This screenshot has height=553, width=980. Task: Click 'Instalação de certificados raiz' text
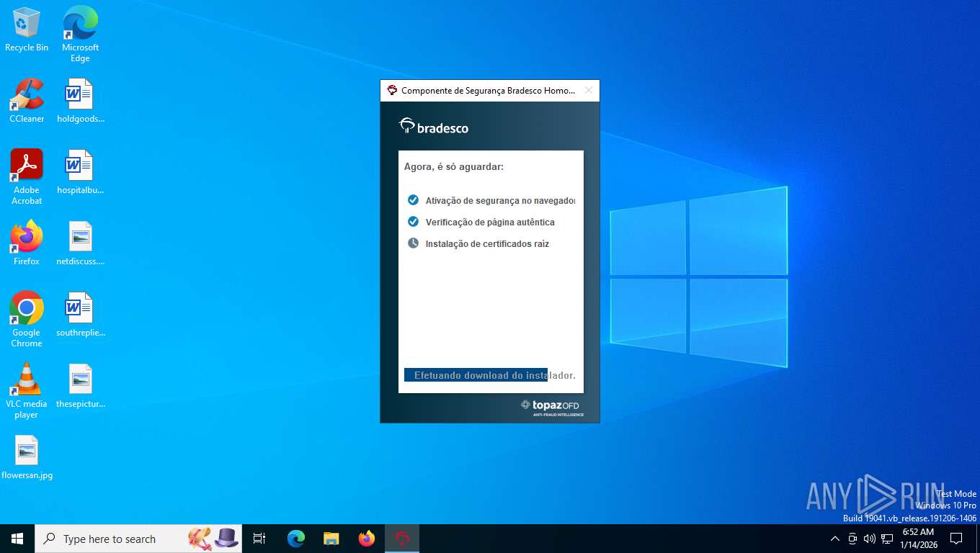(x=487, y=244)
